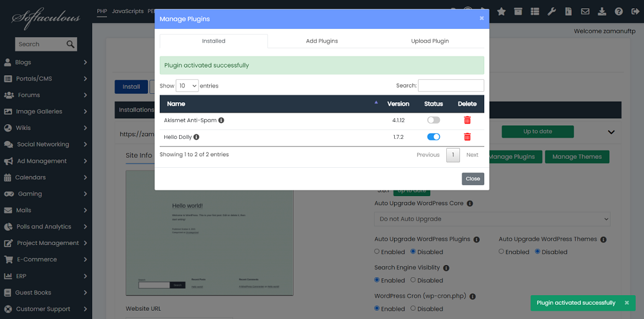Select Enabled for Auto Upgrade WordPress Themes
The width and height of the screenshot is (644, 319).
(501, 251)
